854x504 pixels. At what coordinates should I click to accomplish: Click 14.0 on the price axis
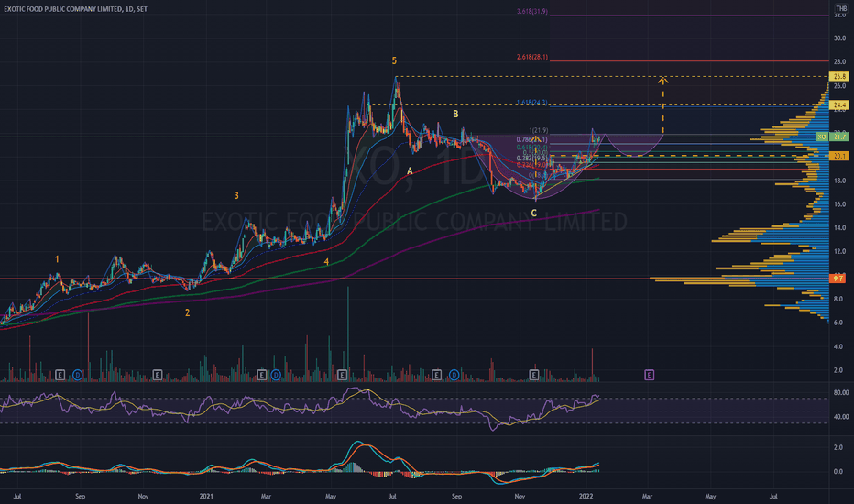tap(839, 228)
